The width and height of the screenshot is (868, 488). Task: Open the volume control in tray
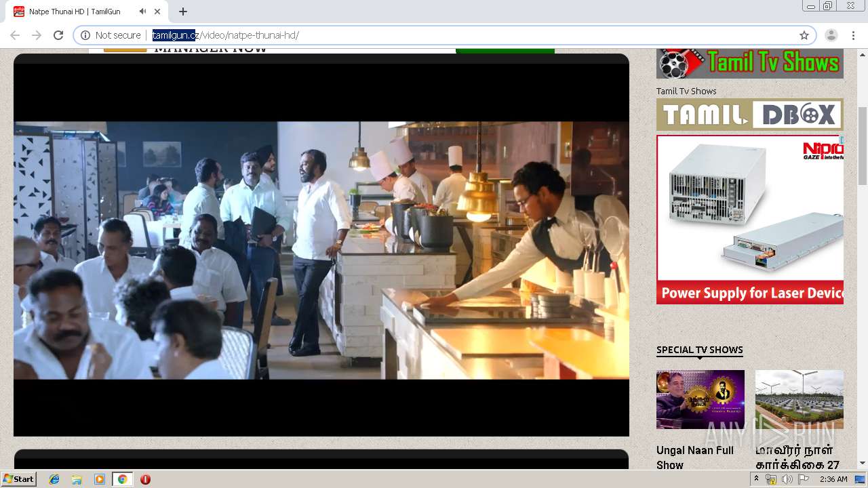[x=787, y=479]
